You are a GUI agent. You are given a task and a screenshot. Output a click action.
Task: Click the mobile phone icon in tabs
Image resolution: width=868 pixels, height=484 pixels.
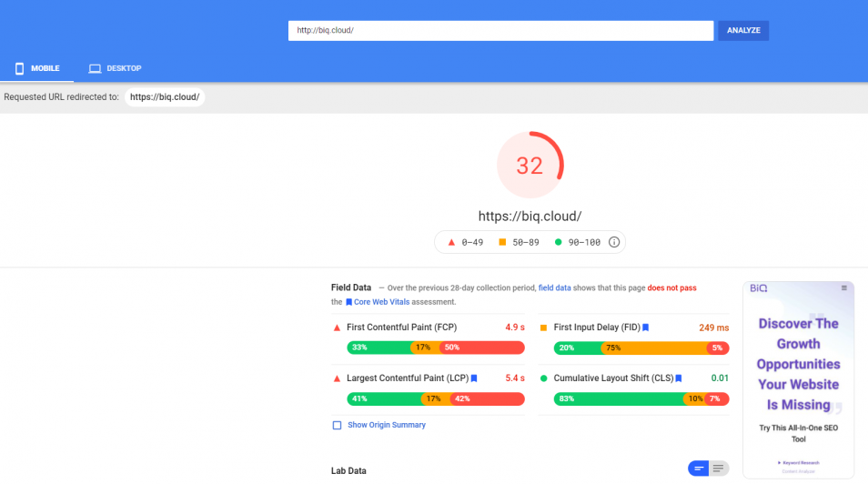(x=19, y=68)
